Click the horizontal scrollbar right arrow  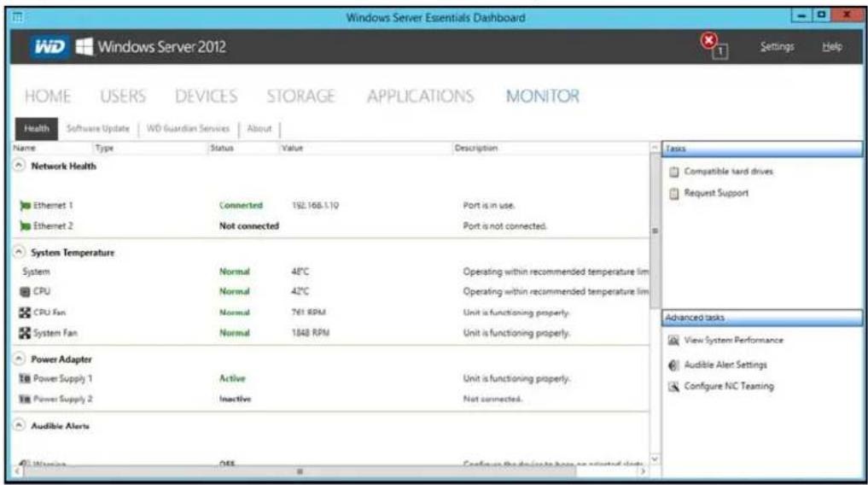point(644,471)
